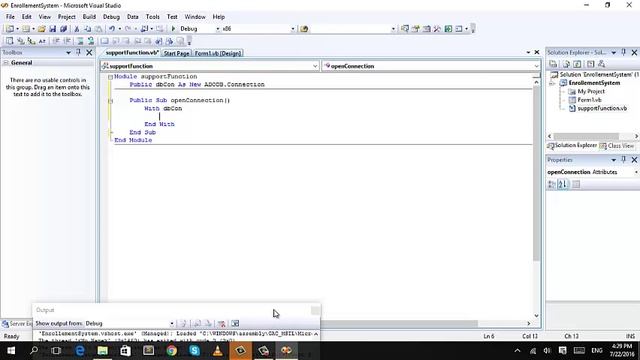
Task: Open the Toolbox toolbar icon (wrench and hammer)
Action: pos(437,29)
